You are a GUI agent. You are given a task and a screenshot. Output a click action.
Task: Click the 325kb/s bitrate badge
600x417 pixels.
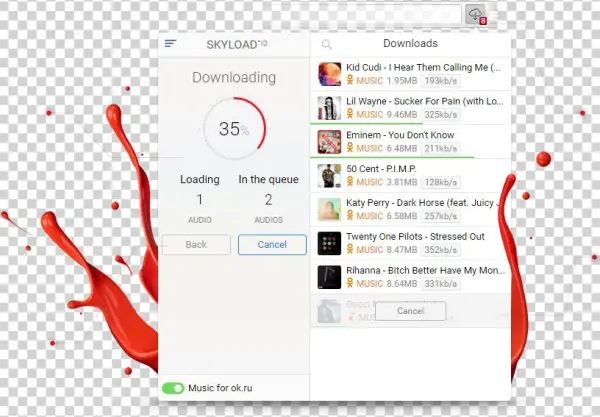440,114
